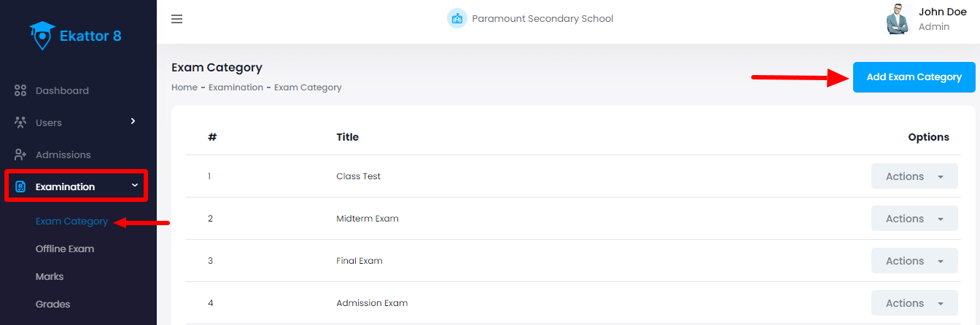Open Actions dropdown for Class Test
Image resolution: width=980 pixels, height=325 pixels.
pyautogui.click(x=914, y=176)
